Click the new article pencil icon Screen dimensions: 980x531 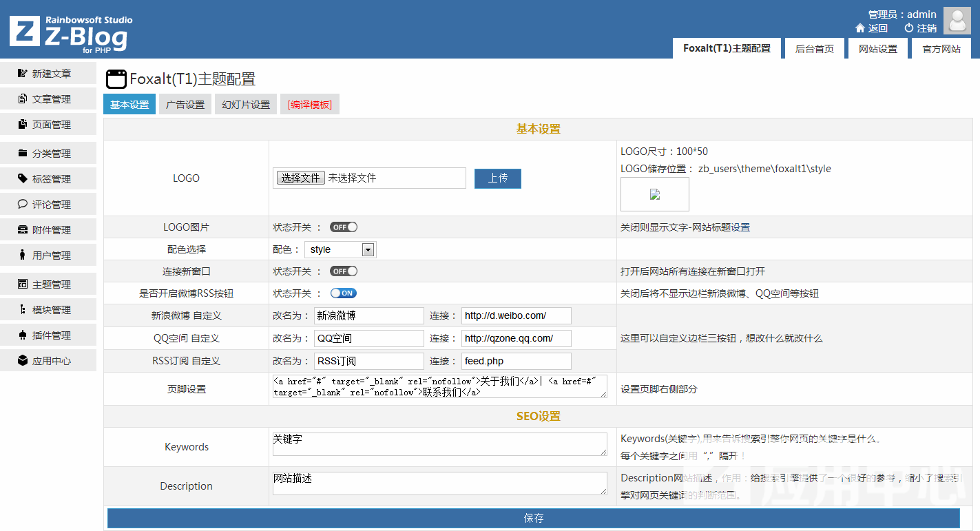click(23, 74)
